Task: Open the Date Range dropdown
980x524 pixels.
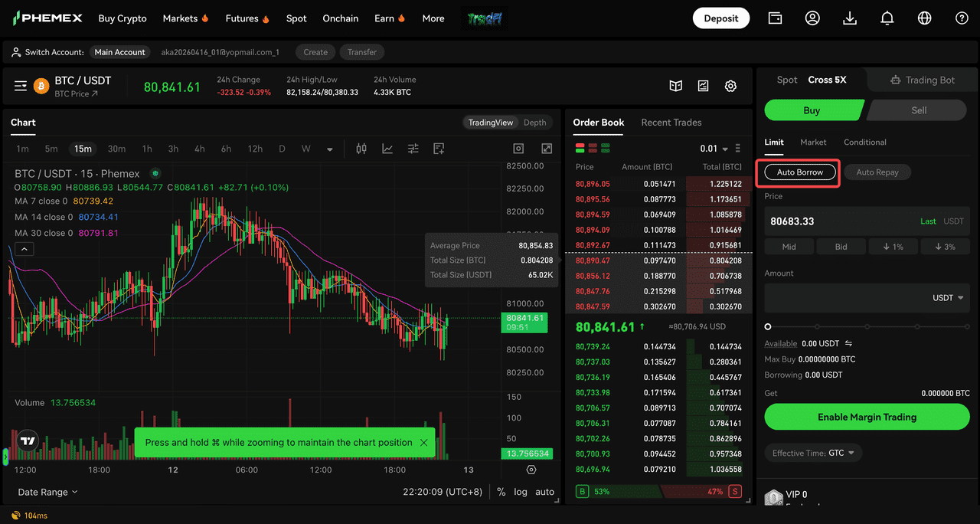Action: [47, 492]
